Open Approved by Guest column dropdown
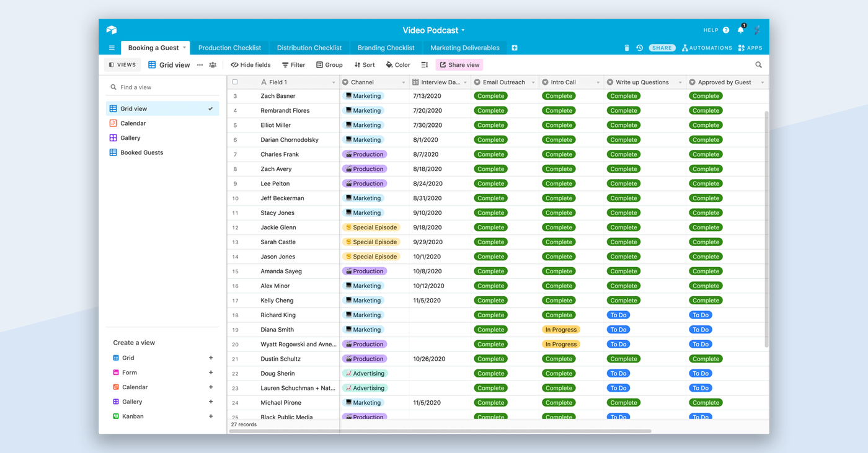Viewport: 868px width, 453px height. pos(763,82)
